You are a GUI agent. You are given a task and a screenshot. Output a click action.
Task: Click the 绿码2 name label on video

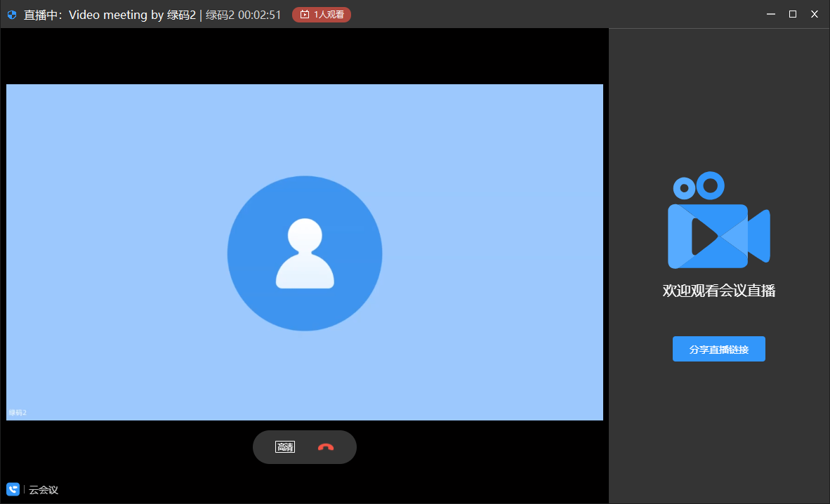(18, 412)
